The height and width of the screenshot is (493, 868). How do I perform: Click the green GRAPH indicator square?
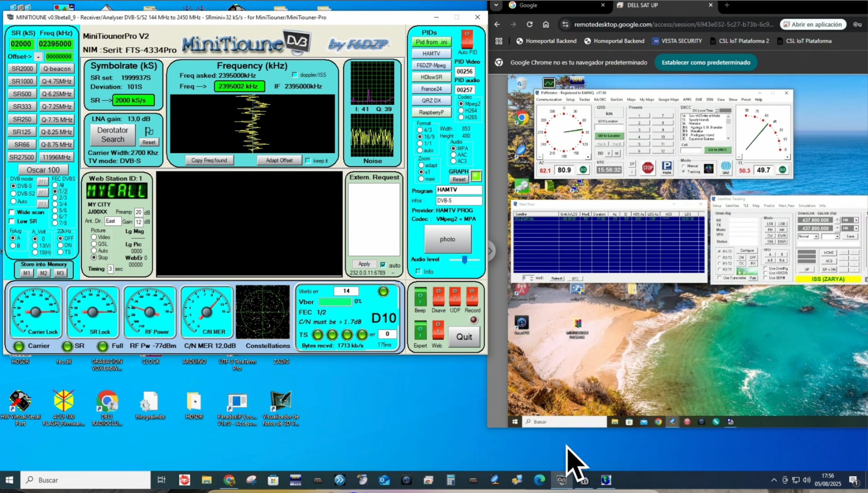476,175
